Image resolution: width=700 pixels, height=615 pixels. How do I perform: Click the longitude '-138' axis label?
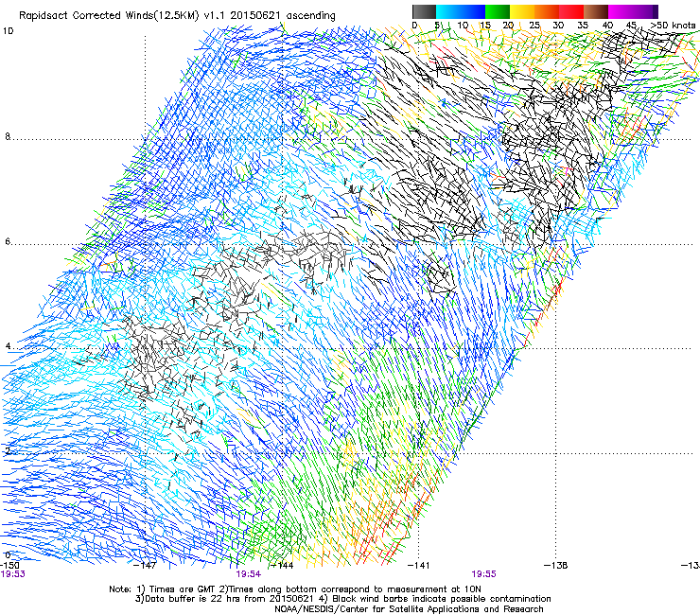(x=556, y=566)
